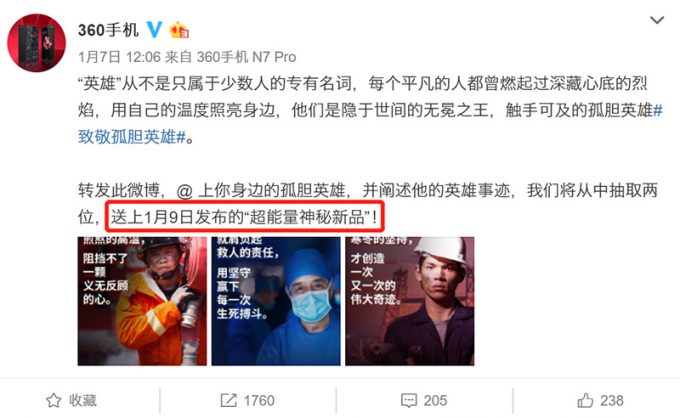Click the repost share icon
The width and height of the screenshot is (680, 418).
pos(229,400)
